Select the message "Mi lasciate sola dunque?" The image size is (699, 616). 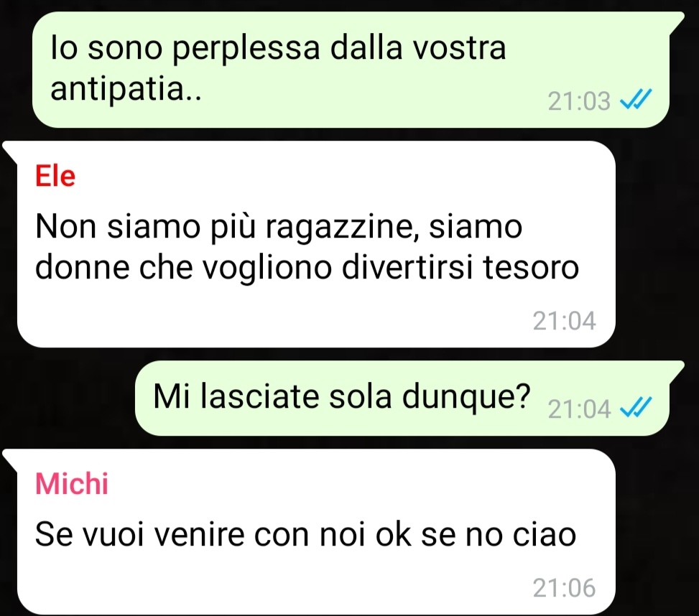click(409, 398)
